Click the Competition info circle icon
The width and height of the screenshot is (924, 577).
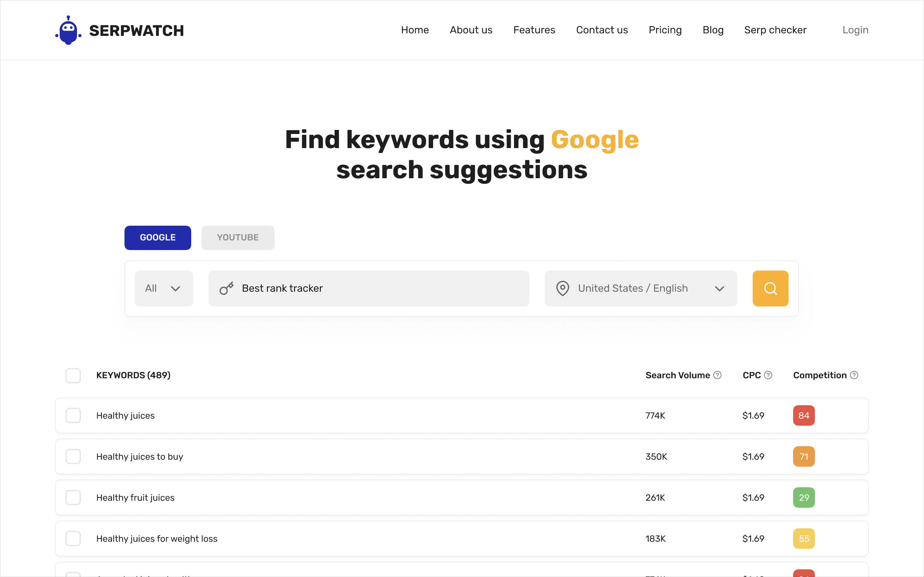(x=854, y=375)
